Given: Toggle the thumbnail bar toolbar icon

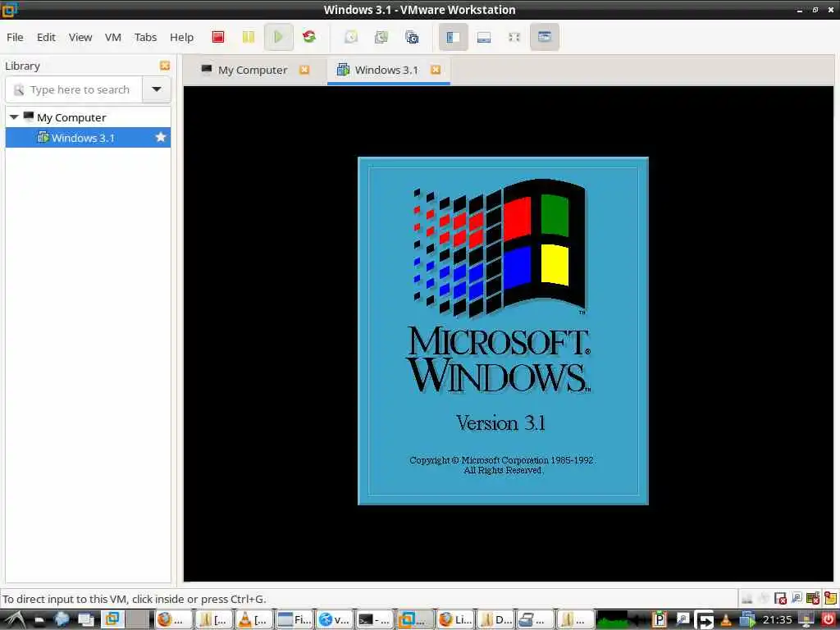Looking at the screenshot, I should point(484,37).
